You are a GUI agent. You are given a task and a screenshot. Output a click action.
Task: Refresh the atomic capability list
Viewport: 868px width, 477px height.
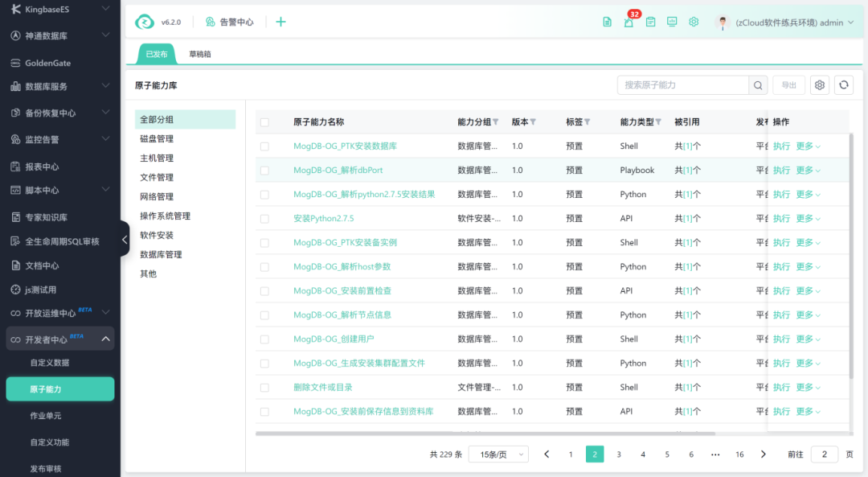click(x=844, y=84)
